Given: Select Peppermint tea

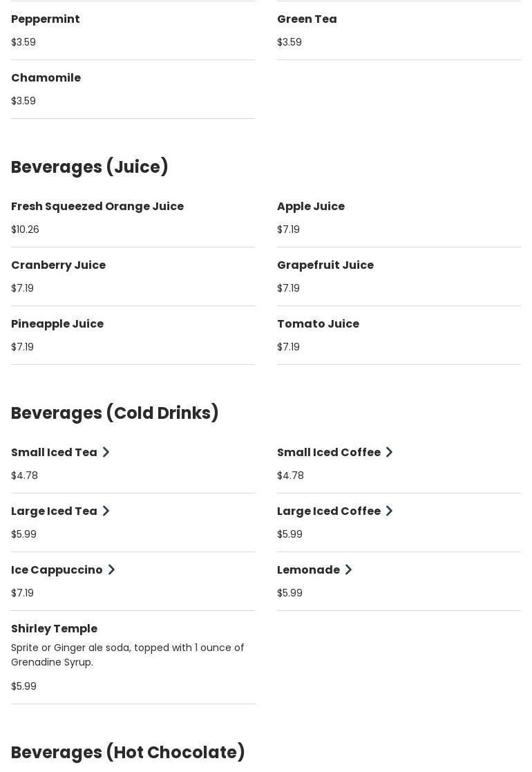Looking at the screenshot, I should (46, 19).
